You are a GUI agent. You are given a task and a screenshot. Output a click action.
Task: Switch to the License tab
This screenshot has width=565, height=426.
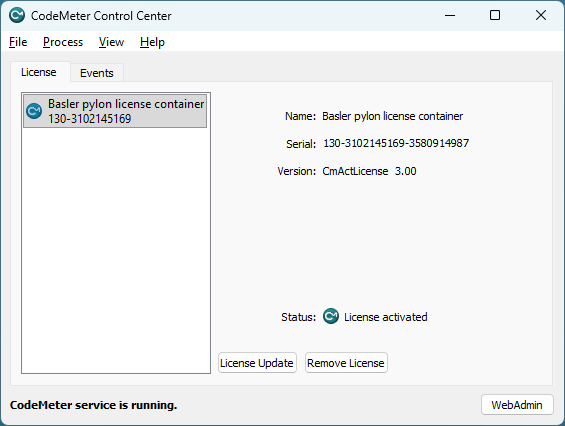click(39, 72)
